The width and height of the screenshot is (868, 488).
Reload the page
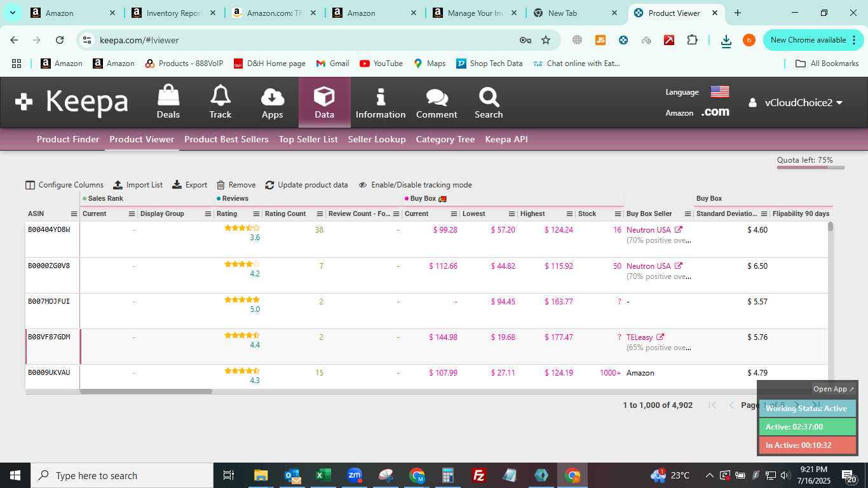60,40
